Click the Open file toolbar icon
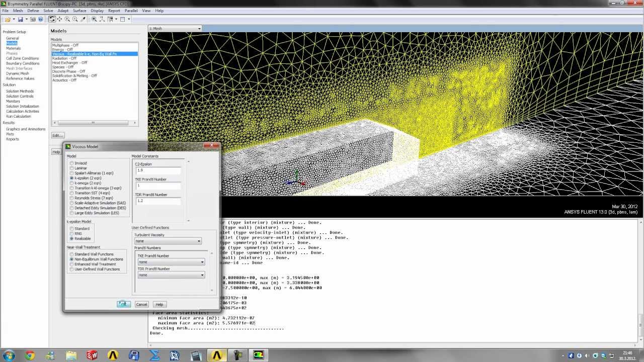The image size is (644, 362). click(8, 19)
